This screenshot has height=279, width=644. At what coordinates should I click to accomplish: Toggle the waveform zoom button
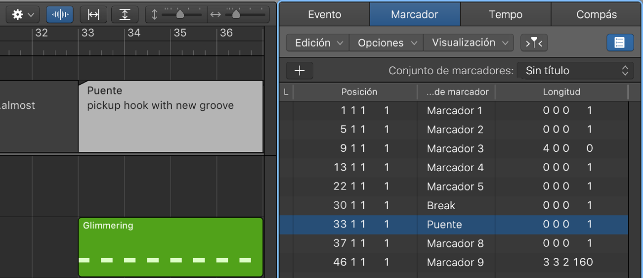[60, 15]
